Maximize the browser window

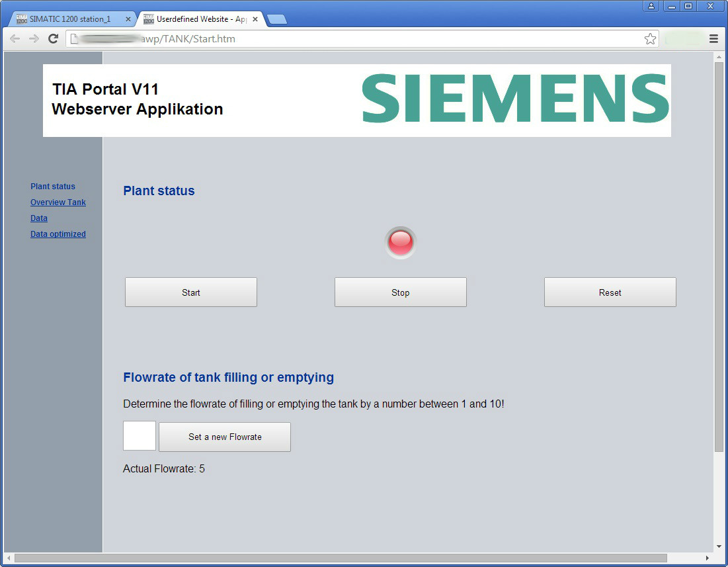click(x=688, y=6)
